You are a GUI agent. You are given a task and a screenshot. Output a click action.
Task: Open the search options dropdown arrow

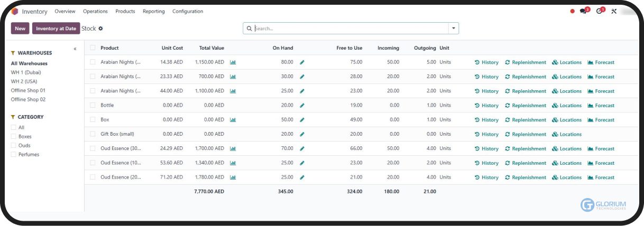pyautogui.click(x=453, y=29)
